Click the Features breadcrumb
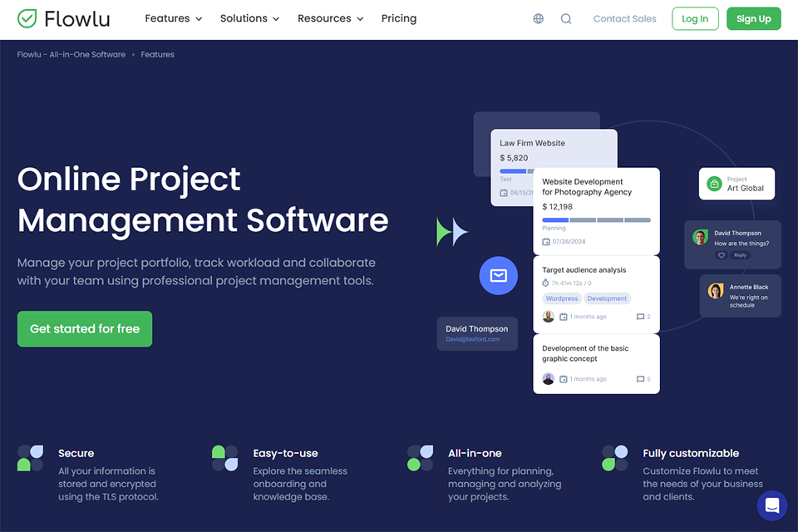The width and height of the screenshot is (798, 532). point(157,55)
